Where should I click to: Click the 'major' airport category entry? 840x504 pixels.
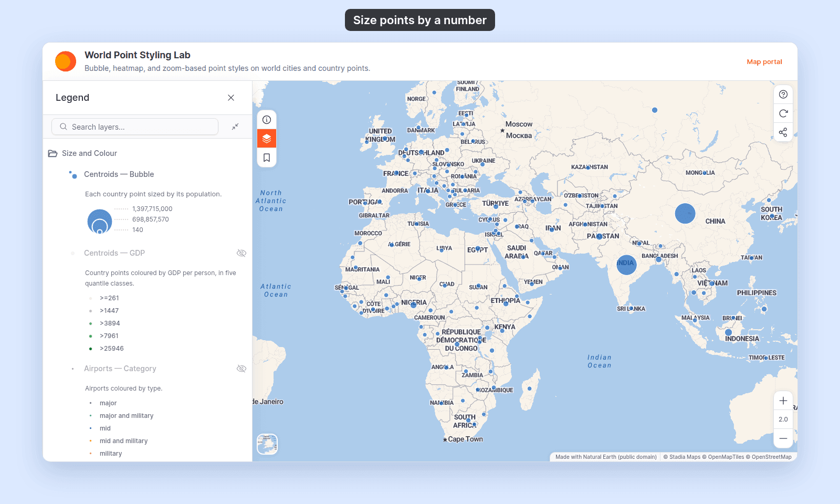(108, 403)
